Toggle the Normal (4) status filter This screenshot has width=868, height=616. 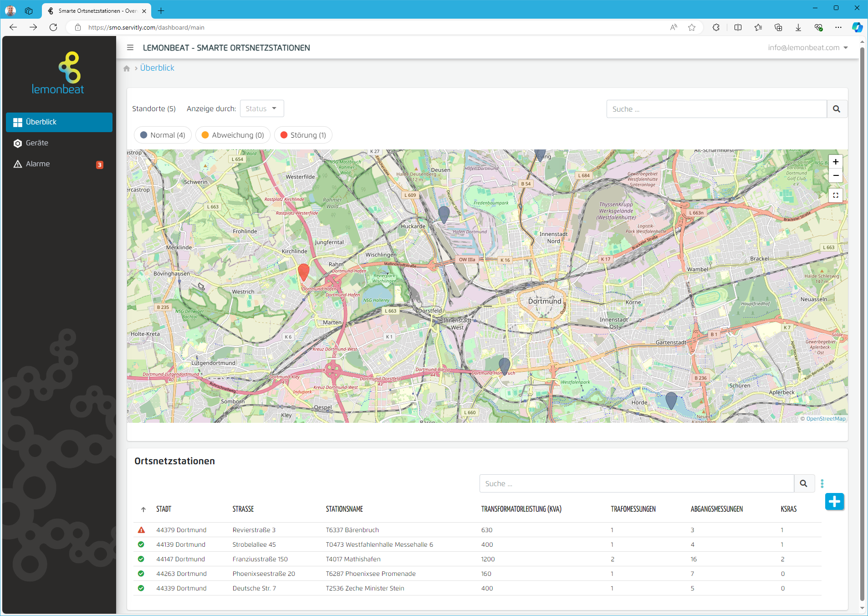click(x=163, y=135)
